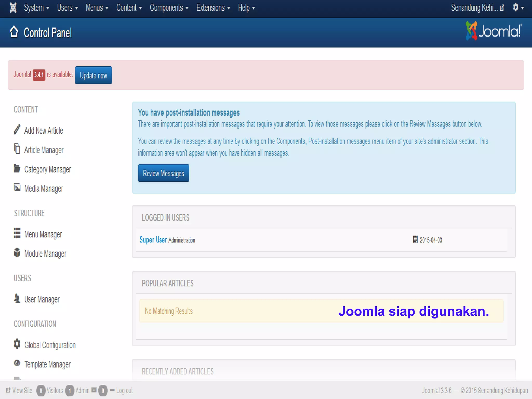
Task: Click the Control Panel home icon
Action: (x=14, y=32)
